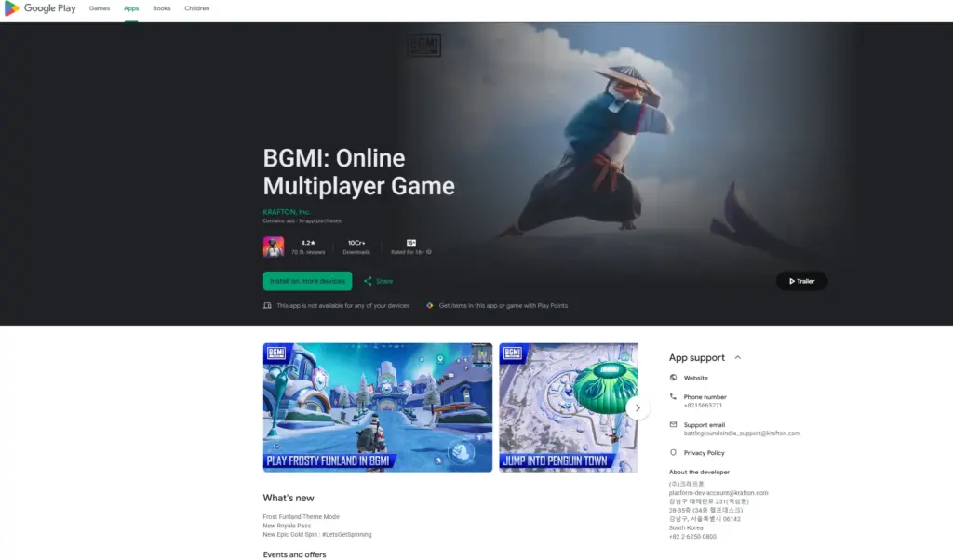Open content rating info icon
This screenshot has height=560, width=953.
click(429, 252)
